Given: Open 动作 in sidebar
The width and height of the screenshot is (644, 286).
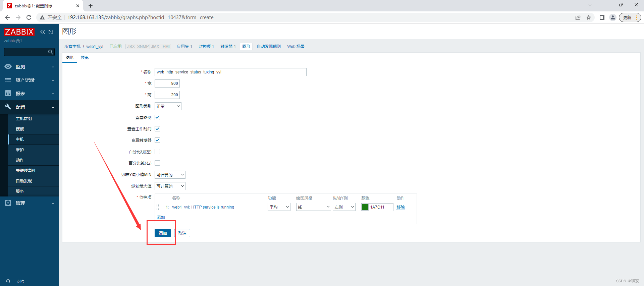Looking at the screenshot, I should (x=20, y=160).
